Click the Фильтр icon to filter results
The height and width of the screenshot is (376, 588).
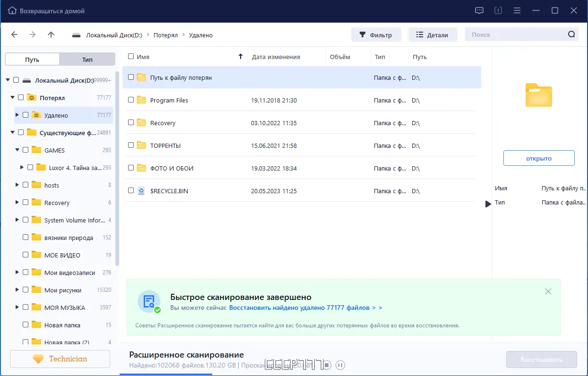point(362,34)
